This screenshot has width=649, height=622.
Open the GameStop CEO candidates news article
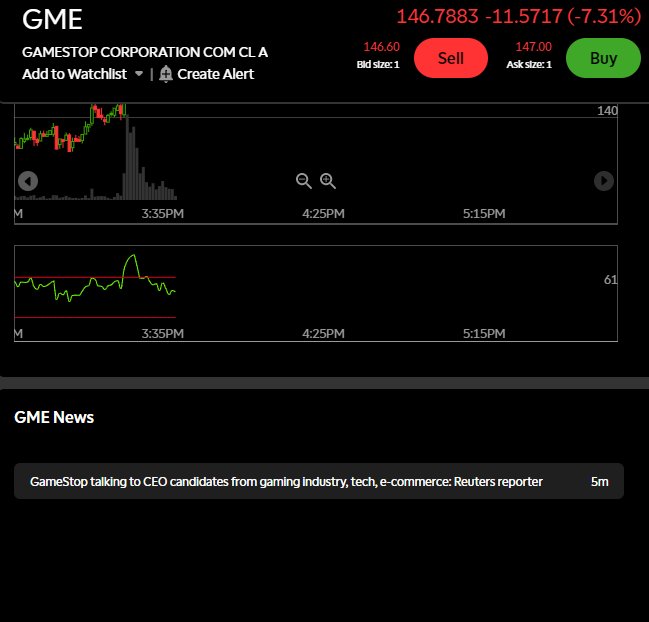[319, 481]
